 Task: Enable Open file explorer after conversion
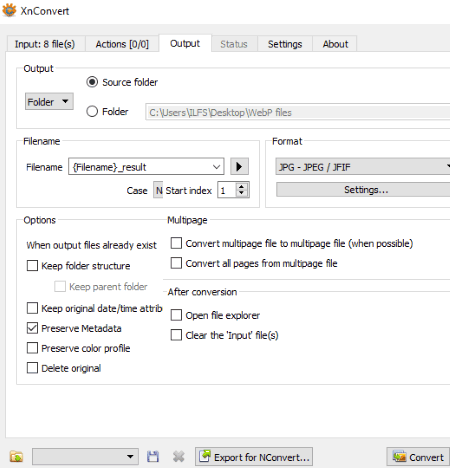176,315
